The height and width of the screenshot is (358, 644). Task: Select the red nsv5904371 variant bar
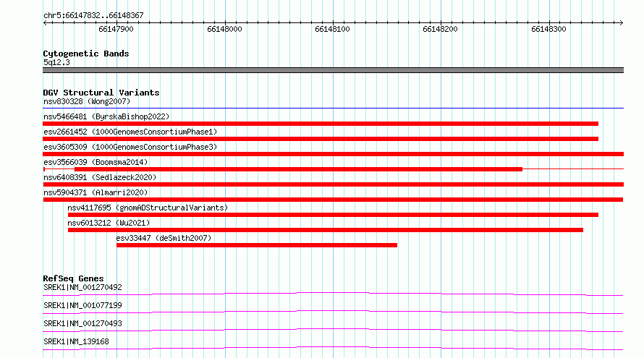tap(333, 200)
